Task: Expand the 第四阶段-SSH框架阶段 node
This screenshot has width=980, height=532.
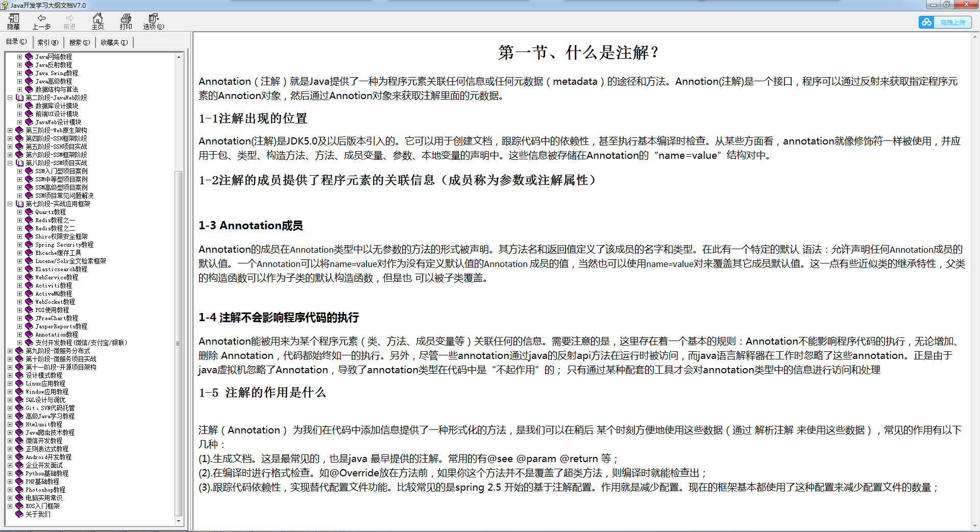Action: pos(10,138)
